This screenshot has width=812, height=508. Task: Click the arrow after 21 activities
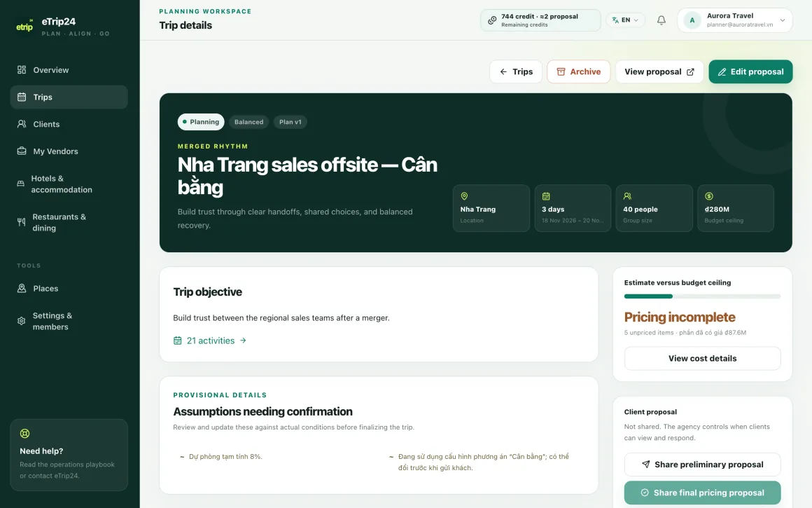pos(243,341)
